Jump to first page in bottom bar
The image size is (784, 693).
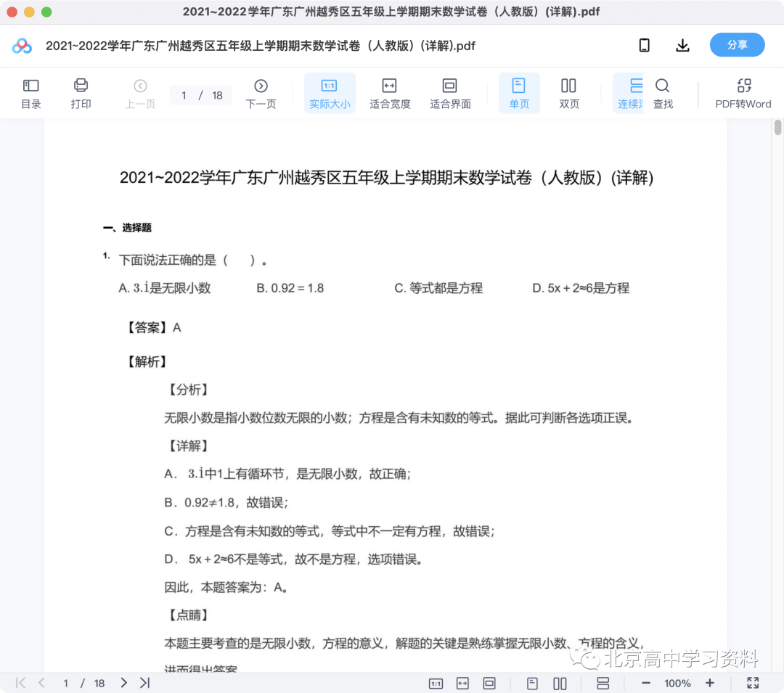click(x=20, y=683)
